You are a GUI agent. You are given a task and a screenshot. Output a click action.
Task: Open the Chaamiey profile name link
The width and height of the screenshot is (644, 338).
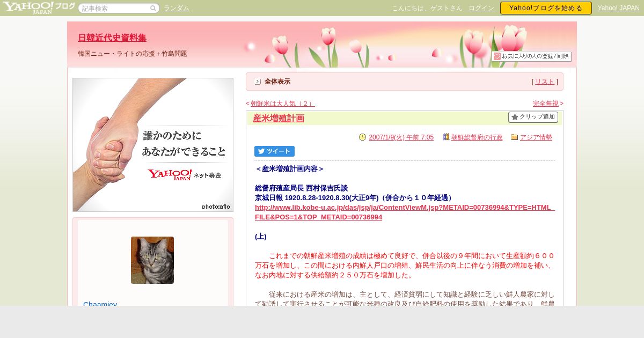click(x=100, y=304)
